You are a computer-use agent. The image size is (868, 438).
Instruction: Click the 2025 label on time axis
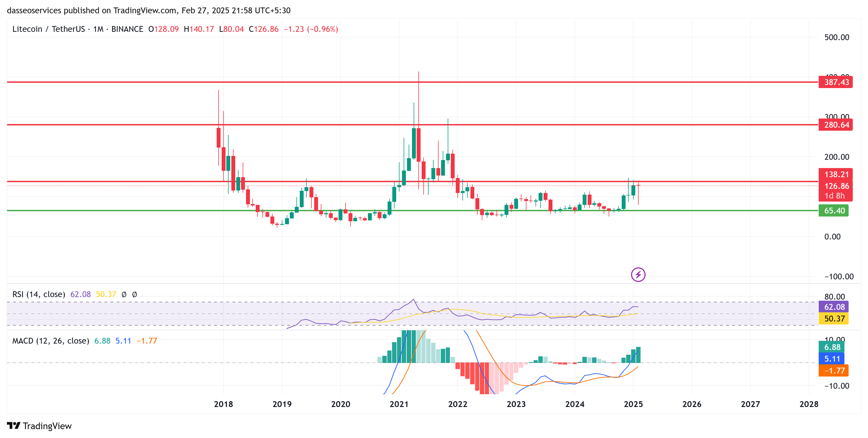(633, 404)
